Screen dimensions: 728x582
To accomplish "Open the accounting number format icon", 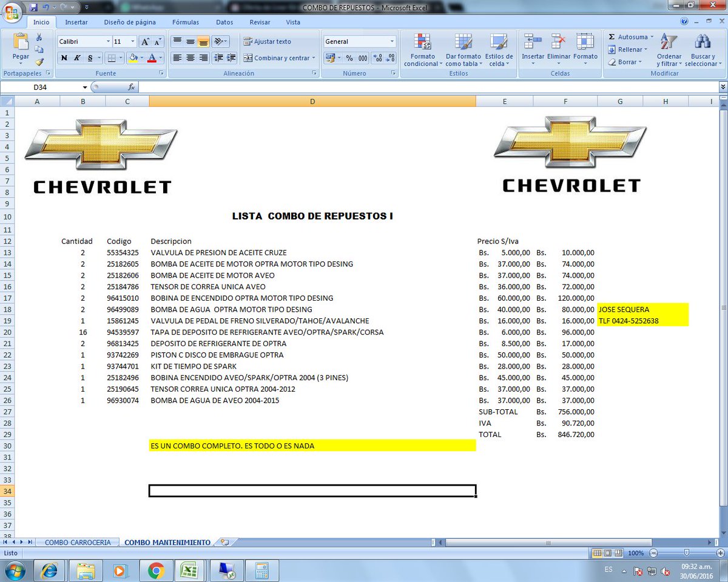I will [330, 58].
